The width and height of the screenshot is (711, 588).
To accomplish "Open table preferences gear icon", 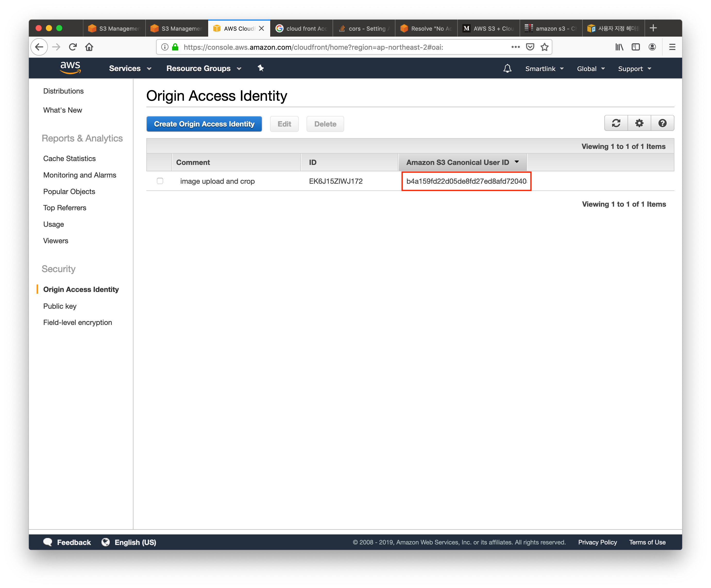I will point(639,123).
